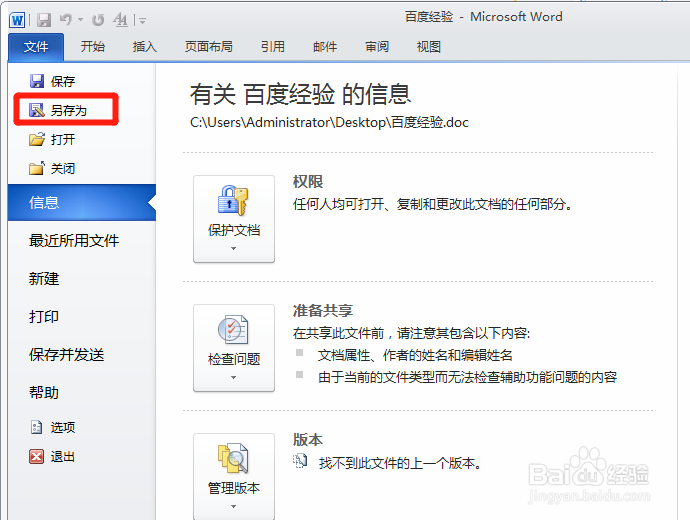Click the red 退出 X icon

(37, 456)
